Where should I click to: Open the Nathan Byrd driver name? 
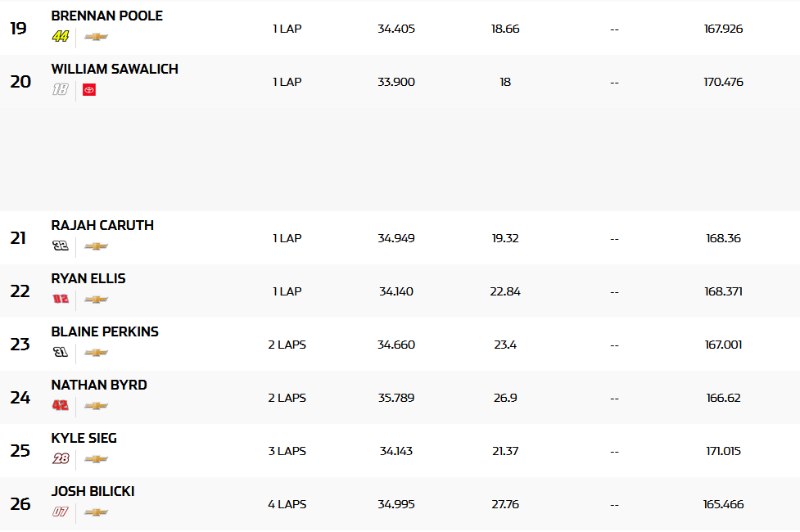[x=99, y=385]
